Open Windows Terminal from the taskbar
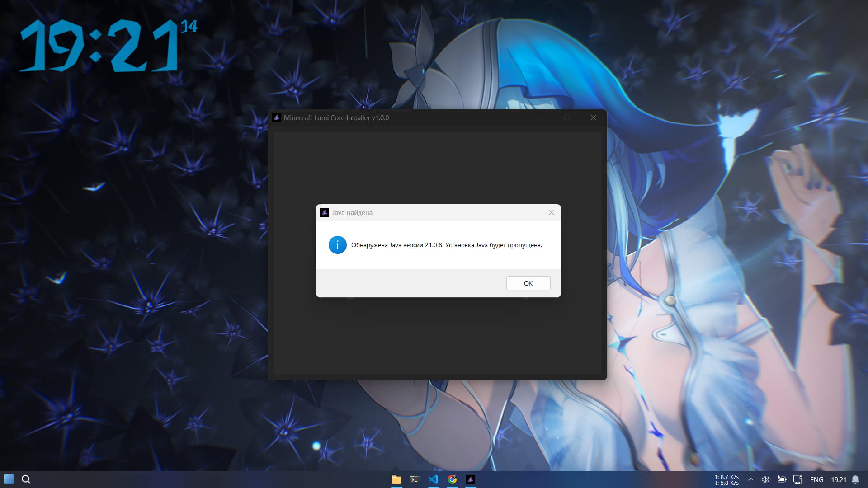 click(x=415, y=480)
